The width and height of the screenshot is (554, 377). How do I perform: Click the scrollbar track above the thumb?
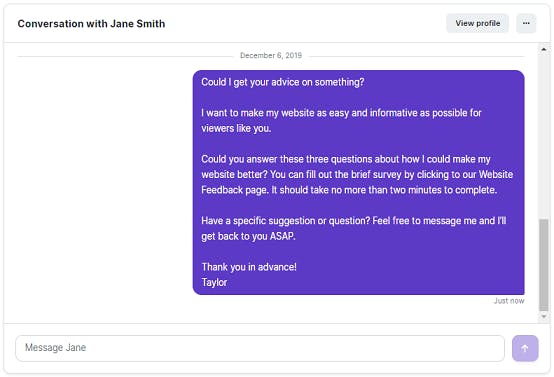544,136
